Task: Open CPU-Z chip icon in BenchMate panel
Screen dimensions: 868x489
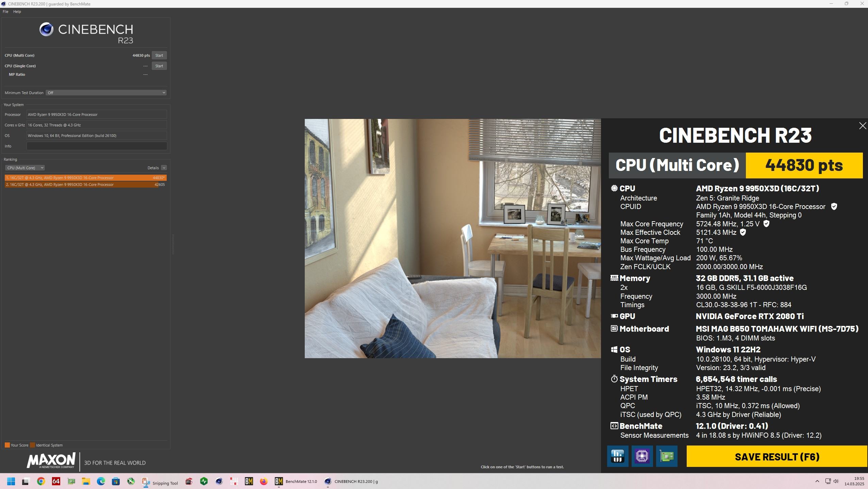Action: (642, 456)
